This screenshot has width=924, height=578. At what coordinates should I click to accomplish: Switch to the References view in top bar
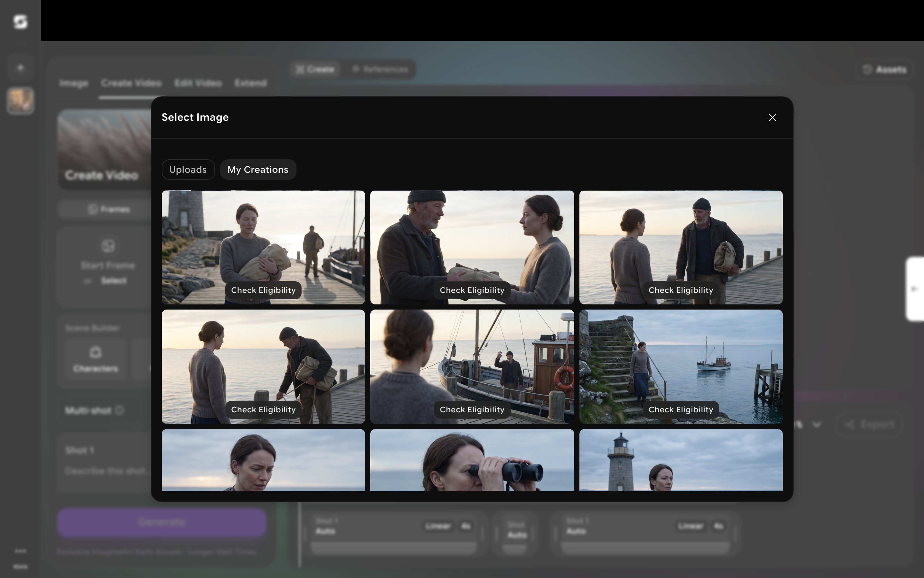coord(380,69)
